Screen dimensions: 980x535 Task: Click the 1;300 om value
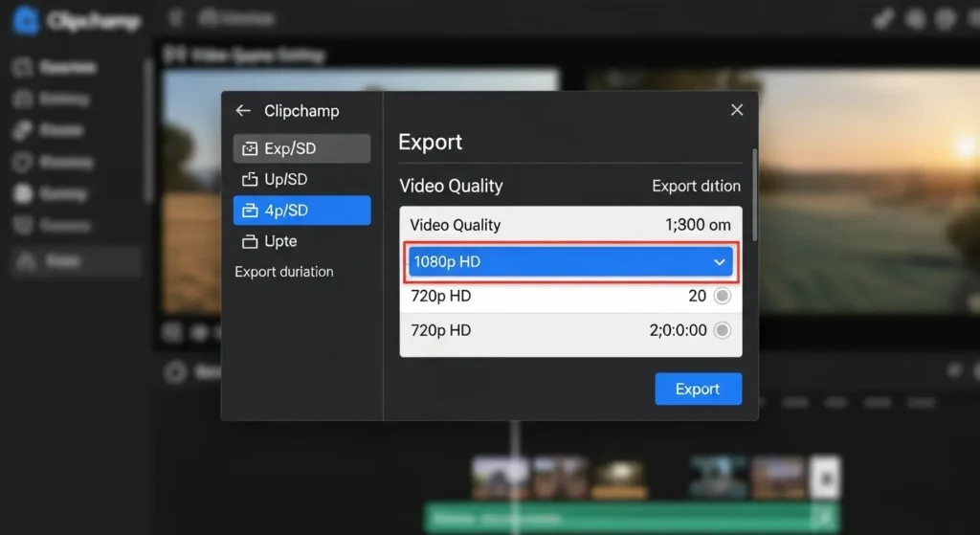tap(698, 225)
